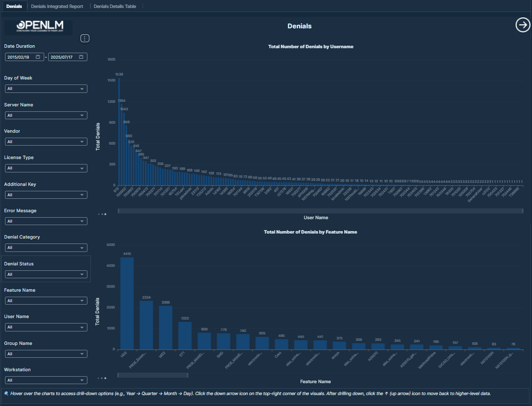The height and width of the screenshot is (406, 532).
Task: Open the Error Message dropdown
Action: pos(46,221)
